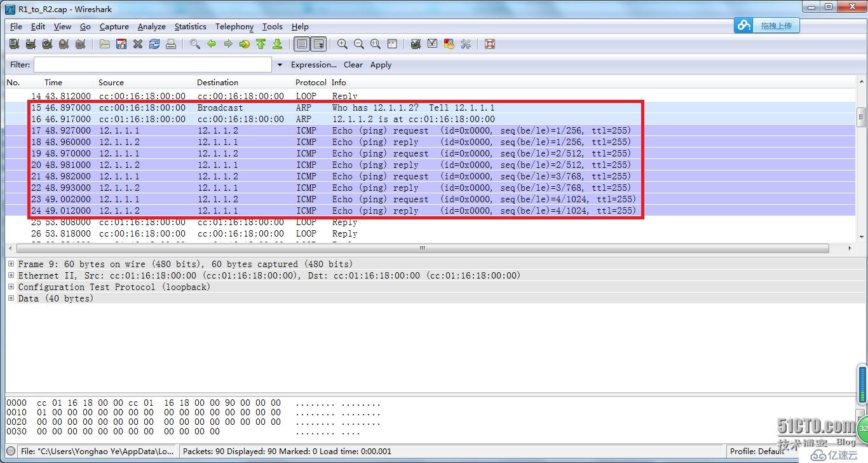Find a packet magnifier icon
This screenshot has height=463, width=868.
tap(195, 44)
